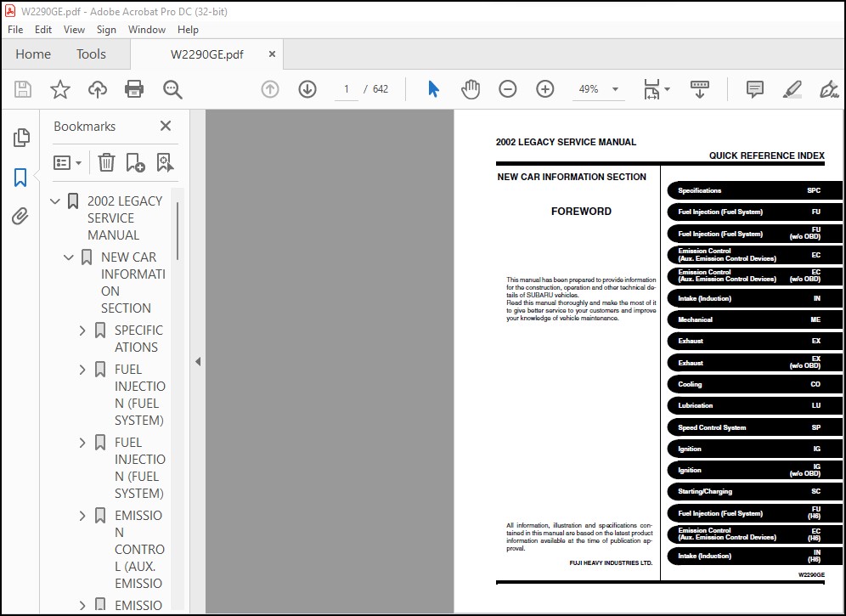Click QUICK REFERENCE INDEX heading
Image resolution: width=846 pixels, height=616 pixels.
click(767, 155)
